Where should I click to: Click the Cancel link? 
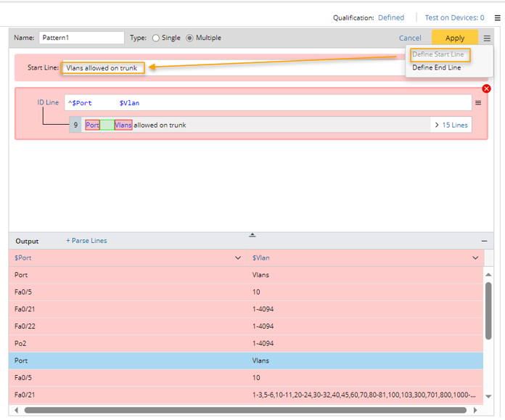[x=410, y=38]
